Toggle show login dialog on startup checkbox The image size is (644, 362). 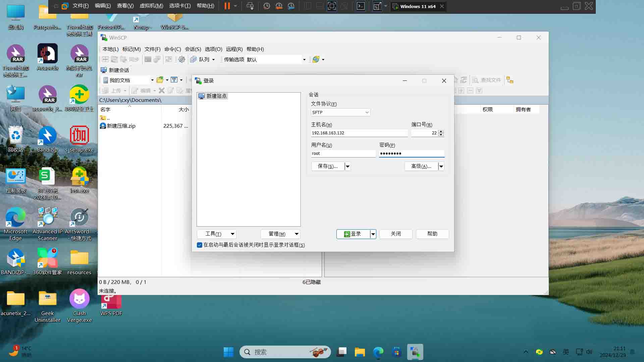tap(200, 245)
